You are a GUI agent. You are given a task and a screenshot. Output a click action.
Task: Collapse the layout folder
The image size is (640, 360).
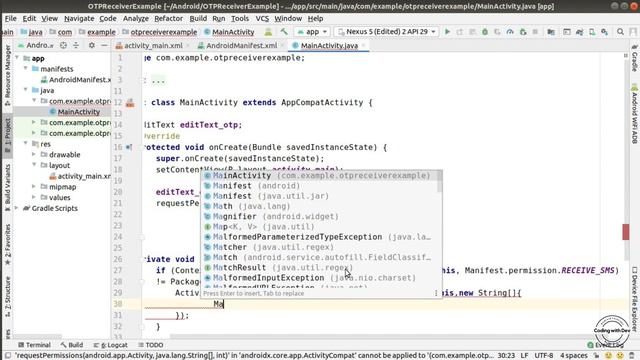[x=34, y=165]
